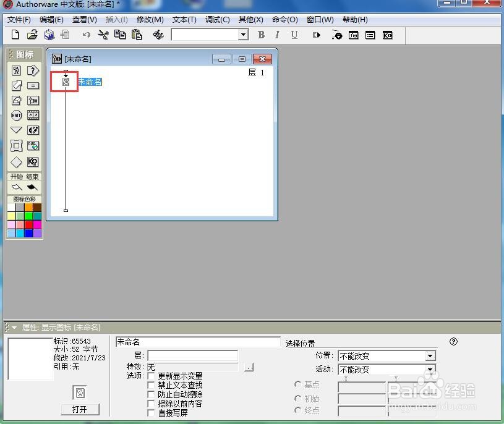
Task: Enable 禁止文本查找 checkbox
Action: (x=151, y=385)
